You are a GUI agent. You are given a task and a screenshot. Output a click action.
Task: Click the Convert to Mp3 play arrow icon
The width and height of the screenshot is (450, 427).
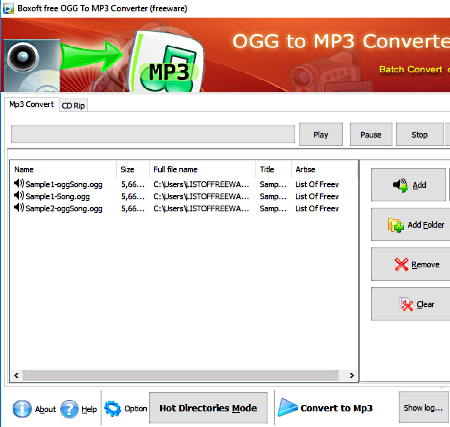pyautogui.click(x=287, y=407)
